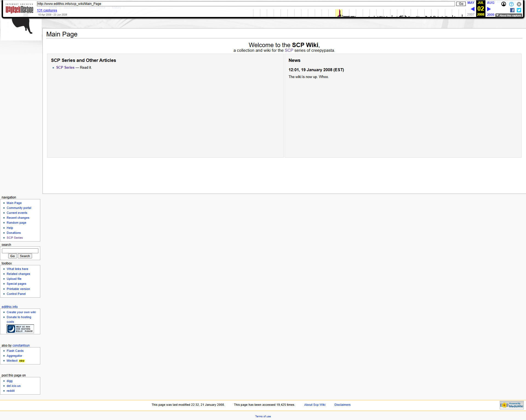Post this page on digg
The image size is (526, 420).
coord(10,381)
